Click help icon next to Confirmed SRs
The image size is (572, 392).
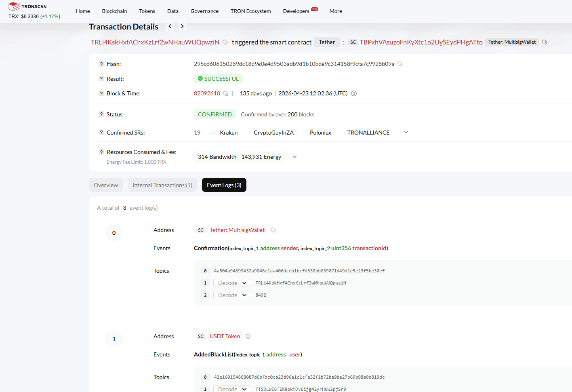click(101, 132)
